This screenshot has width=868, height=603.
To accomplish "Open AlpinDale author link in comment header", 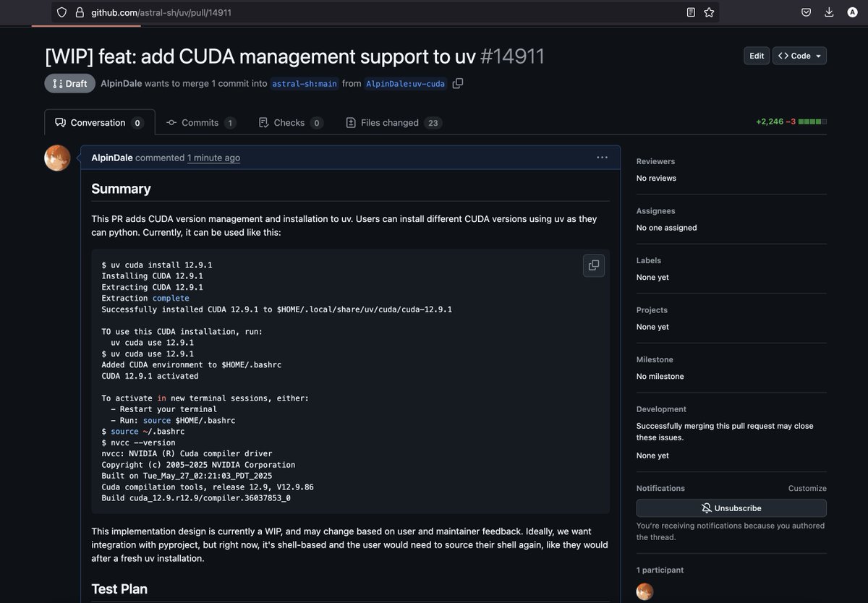I will (112, 158).
